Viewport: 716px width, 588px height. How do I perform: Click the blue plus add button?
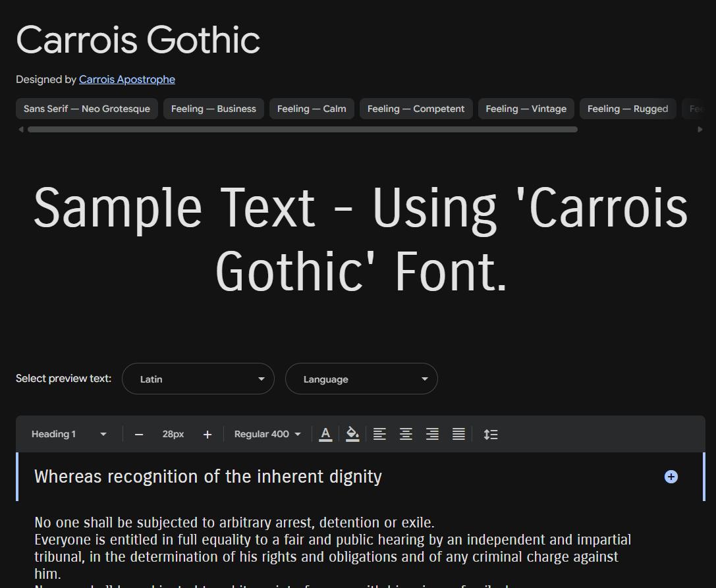(671, 477)
